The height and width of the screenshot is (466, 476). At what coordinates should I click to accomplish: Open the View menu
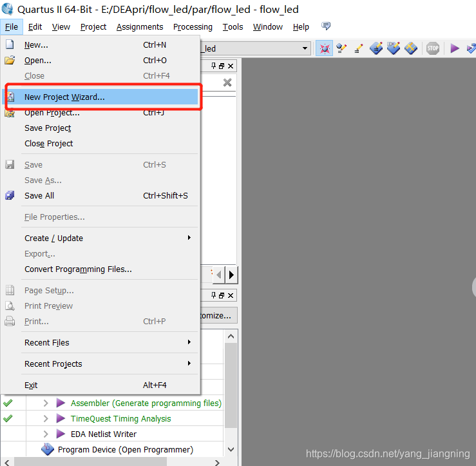61,27
